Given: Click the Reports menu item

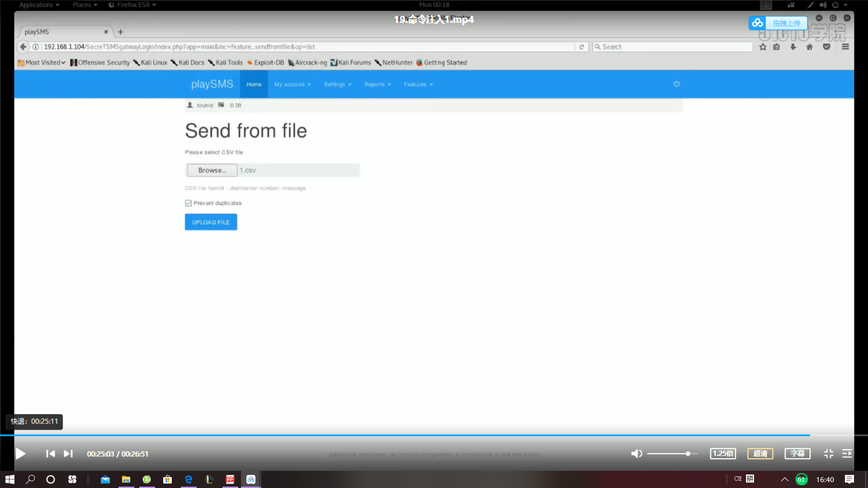Looking at the screenshot, I should pos(377,84).
